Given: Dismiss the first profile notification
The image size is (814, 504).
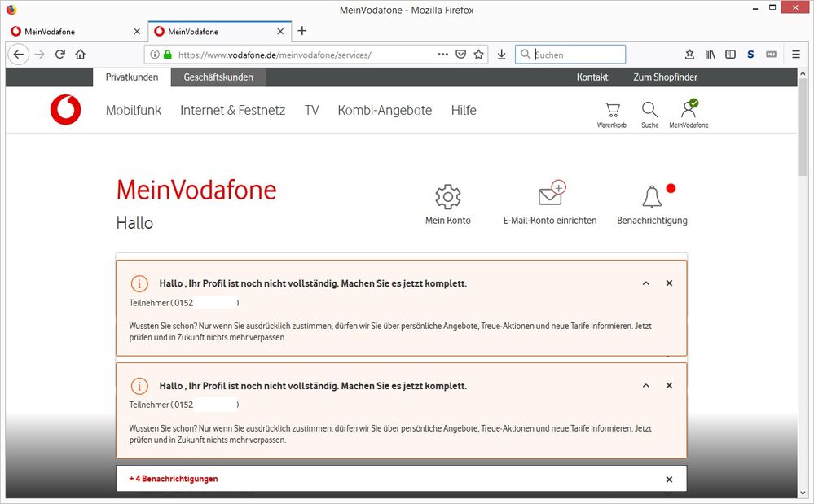Looking at the screenshot, I should 669,283.
